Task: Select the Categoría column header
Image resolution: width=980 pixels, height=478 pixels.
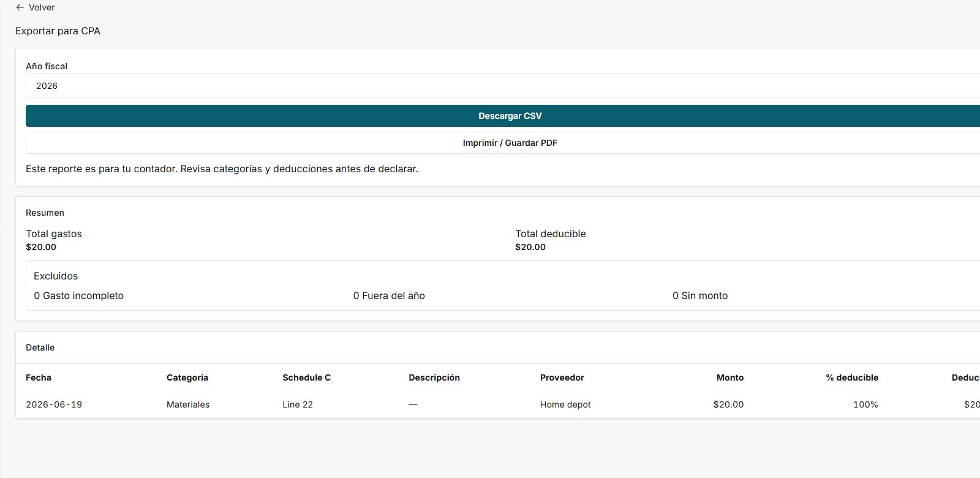Action: coord(187,377)
